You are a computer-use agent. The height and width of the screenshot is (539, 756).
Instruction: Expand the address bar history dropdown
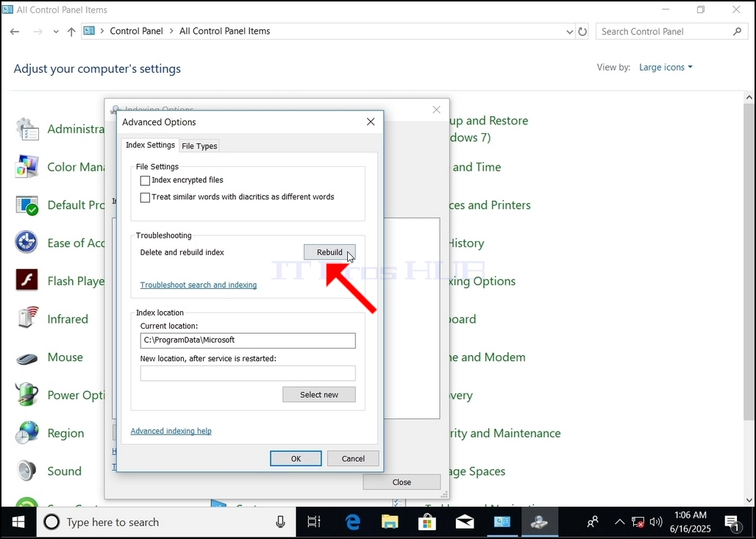pos(569,32)
